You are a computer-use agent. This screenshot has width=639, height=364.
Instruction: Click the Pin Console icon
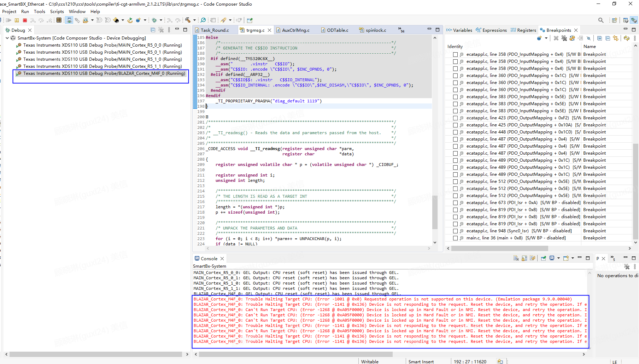click(x=544, y=258)
